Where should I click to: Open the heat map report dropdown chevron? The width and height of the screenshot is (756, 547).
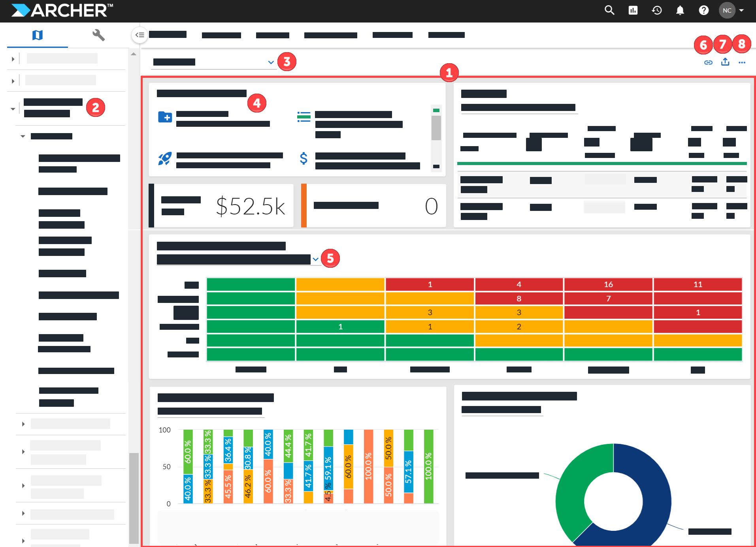tap(315, 259)
